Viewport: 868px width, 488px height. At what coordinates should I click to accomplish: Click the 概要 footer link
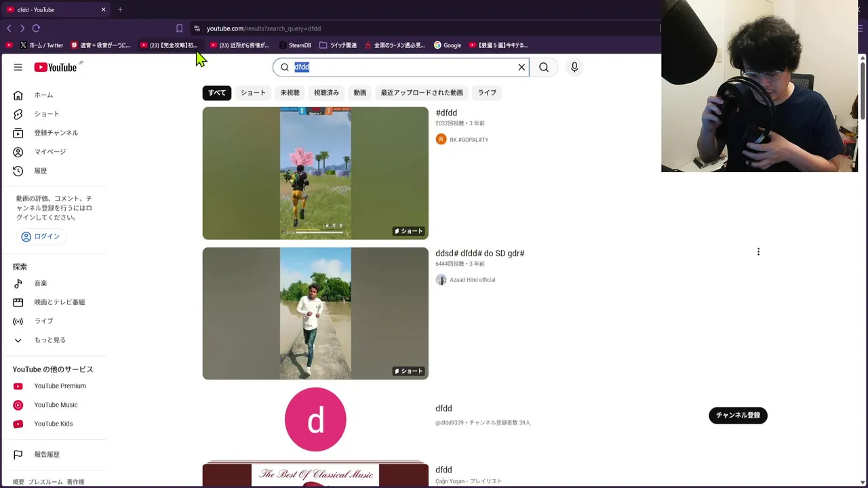[x=18, y=482]
